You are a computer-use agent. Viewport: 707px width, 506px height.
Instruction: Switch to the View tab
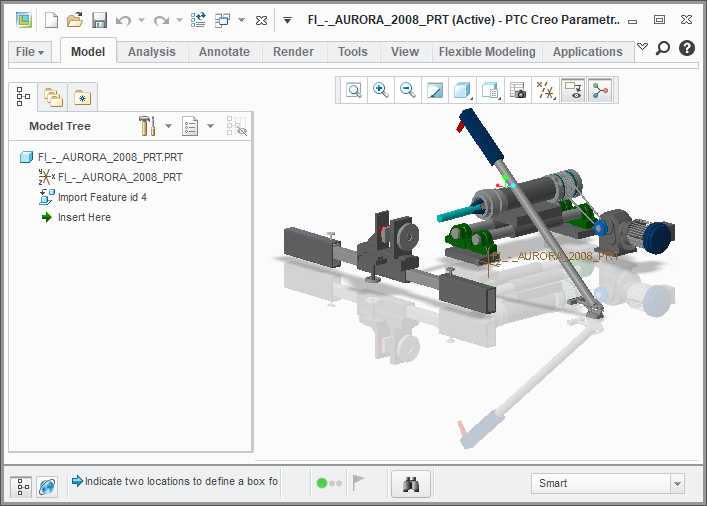tap(405, 52)
